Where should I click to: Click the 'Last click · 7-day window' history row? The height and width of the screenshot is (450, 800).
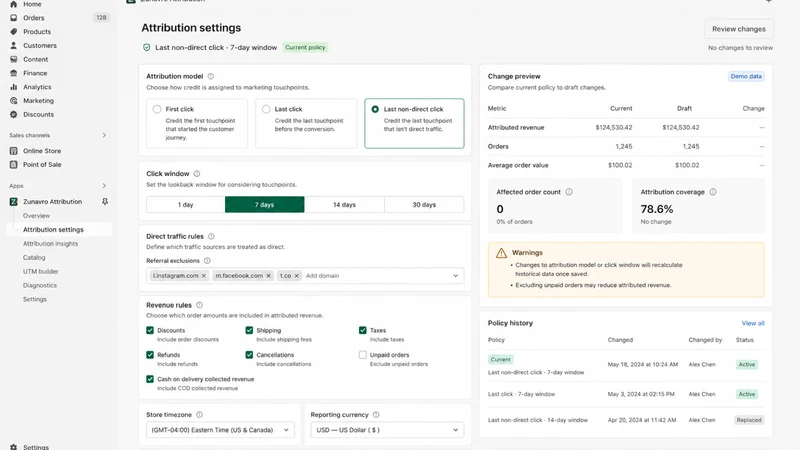(626, 394)
